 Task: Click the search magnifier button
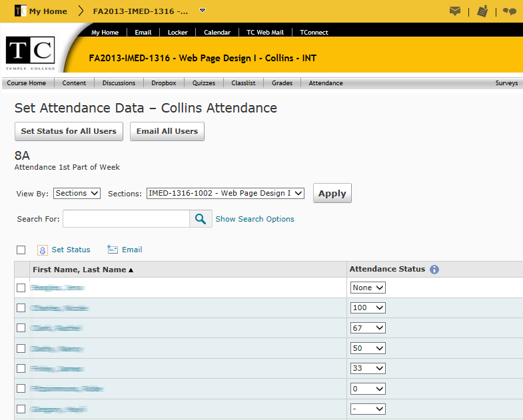pyautogui.click(x=201, y=219)
